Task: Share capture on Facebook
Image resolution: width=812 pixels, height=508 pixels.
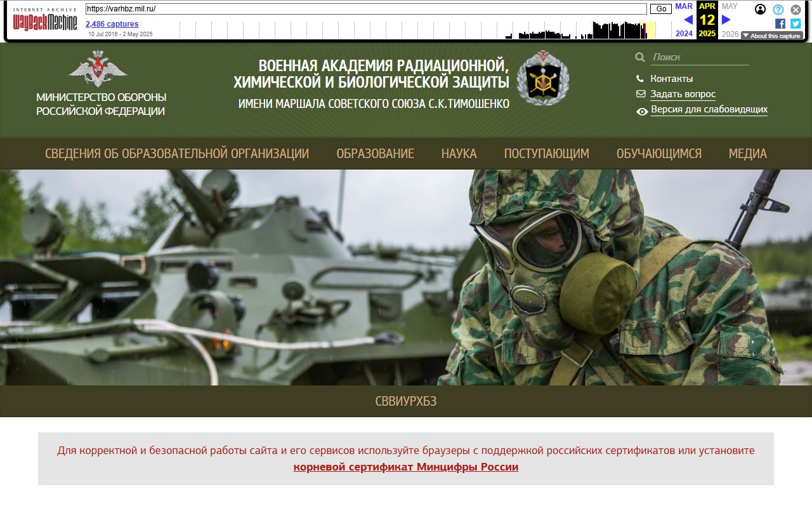Action: (x=780, y=23)
